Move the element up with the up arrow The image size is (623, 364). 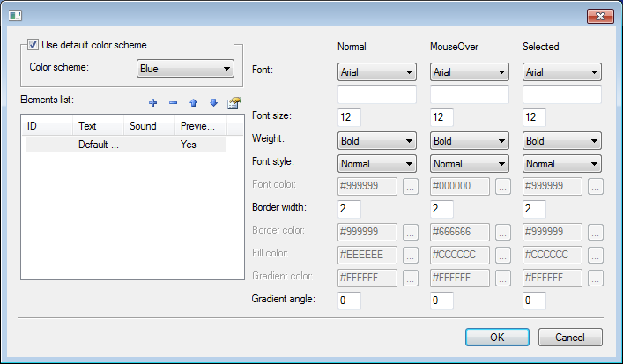pyautogui.click(x=193, y=104)
